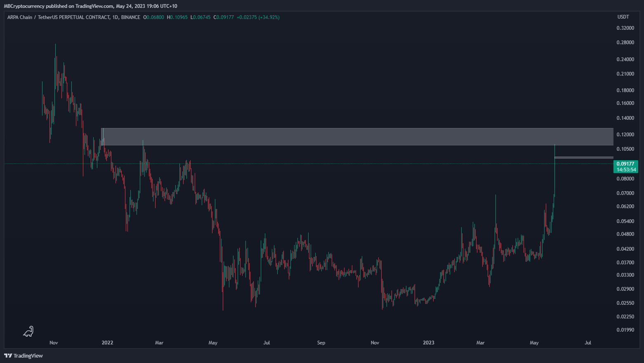644x363 pixels.
Task: Click the change value +0.02375 (+34.92%)
Action: [x=258, y=17]
